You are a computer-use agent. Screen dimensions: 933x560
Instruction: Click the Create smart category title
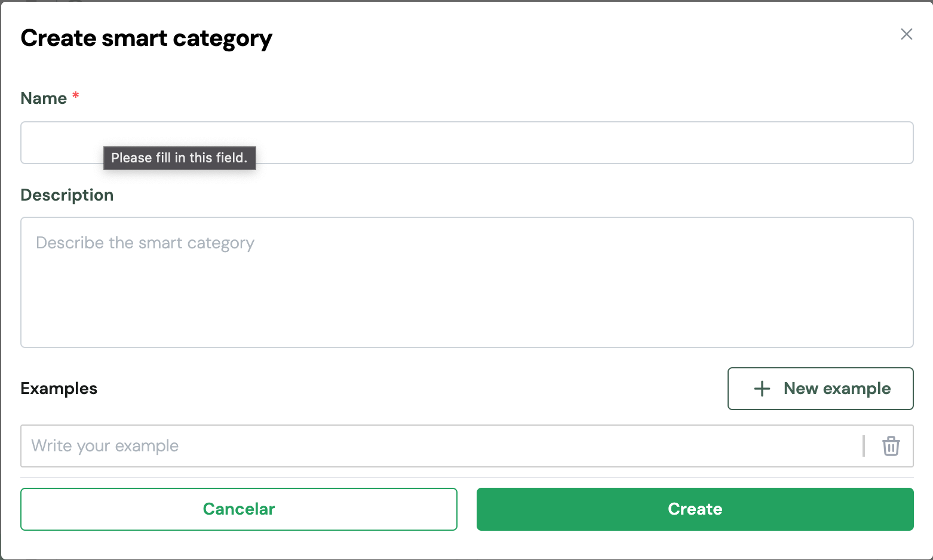146,38
